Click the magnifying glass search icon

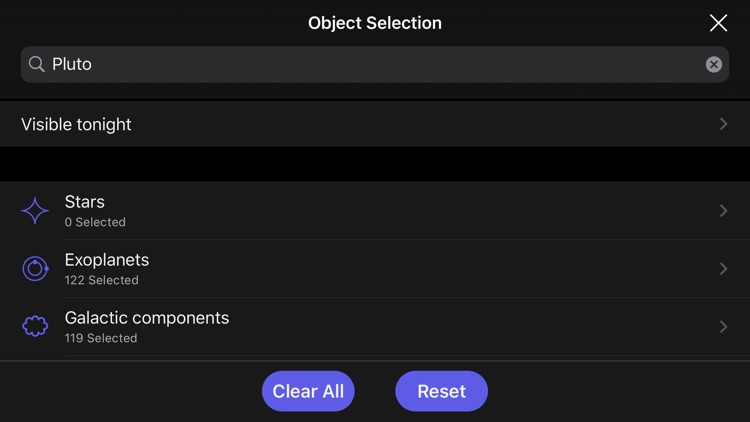pos(36,64)
